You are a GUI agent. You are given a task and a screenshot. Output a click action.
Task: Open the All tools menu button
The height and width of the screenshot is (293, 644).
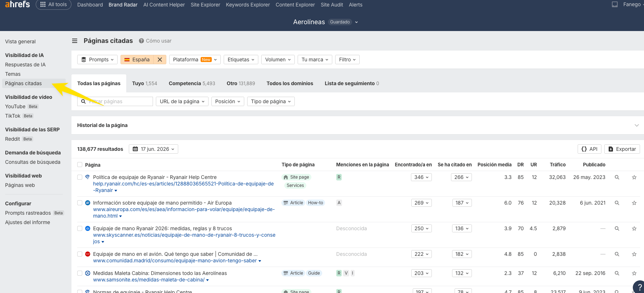53,4
